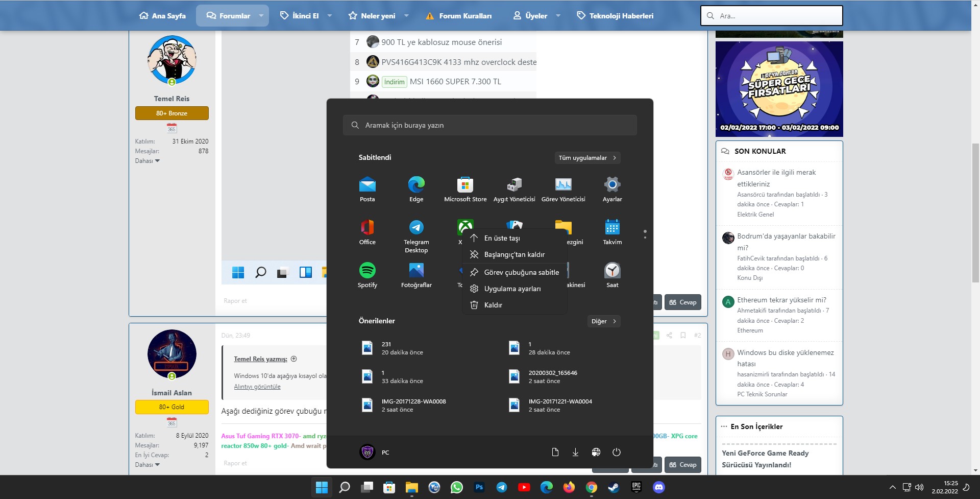Open the Fotoğraflar app
The width and height of the screenshot is (980, 499).
(x=416, y=275)
